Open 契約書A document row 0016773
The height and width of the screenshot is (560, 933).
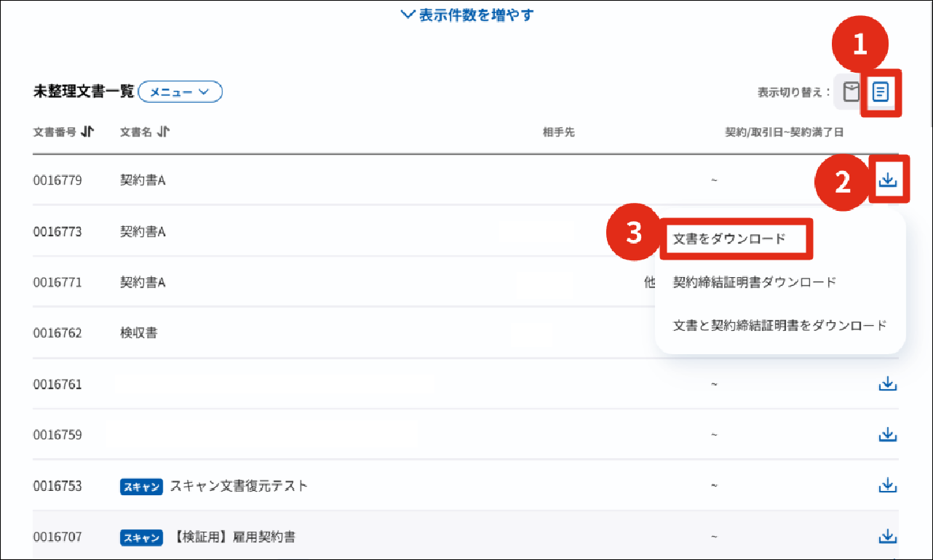(143, 232)
